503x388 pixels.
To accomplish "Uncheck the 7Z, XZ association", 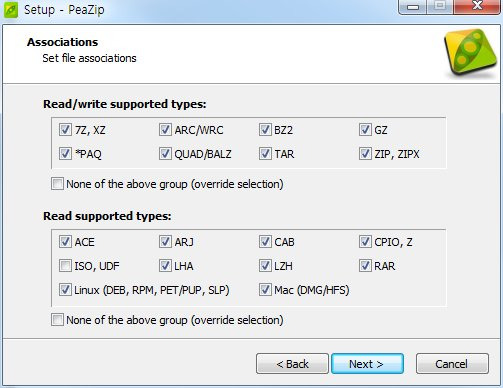I will click(65, 130).
